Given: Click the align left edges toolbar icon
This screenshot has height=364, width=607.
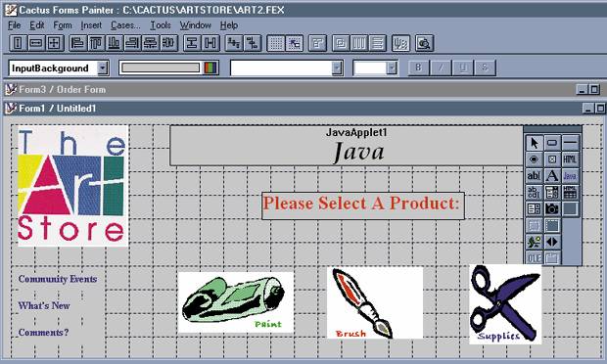Looking at the screenshot, I should [78, 43].
